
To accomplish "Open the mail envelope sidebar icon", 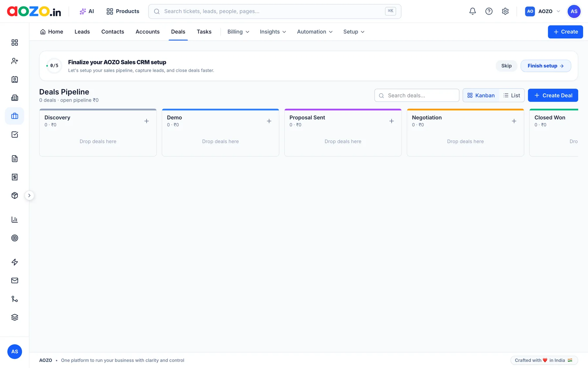I will (x=15, y=280).
